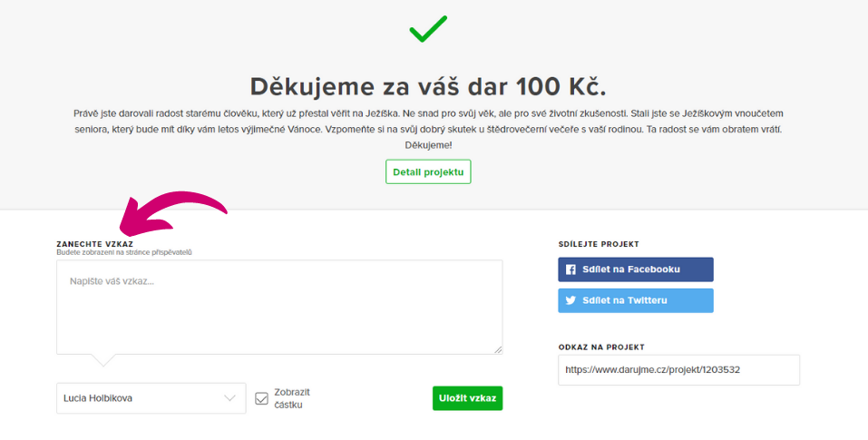
Task: Open Detail projektu
Action: pyautogui.click(x=428, y=171)
